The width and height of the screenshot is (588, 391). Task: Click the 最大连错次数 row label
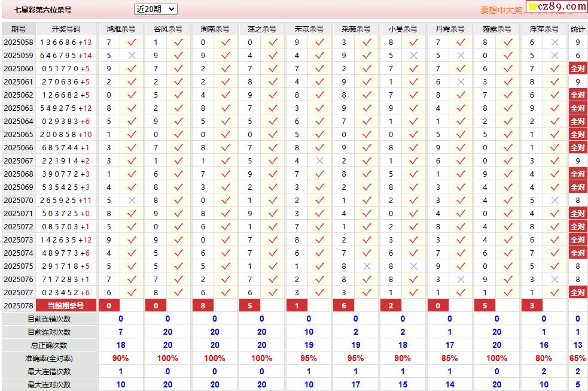tap(49, 371)
